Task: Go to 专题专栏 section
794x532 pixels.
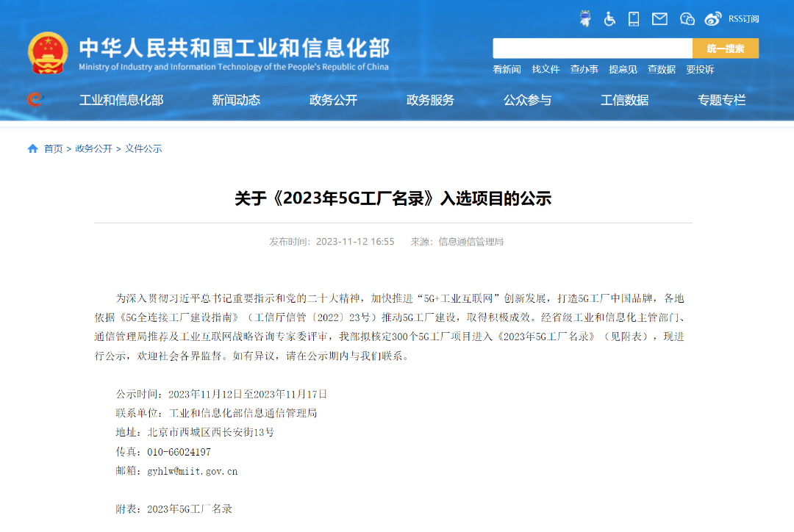Action: click(x=721, y=100)
